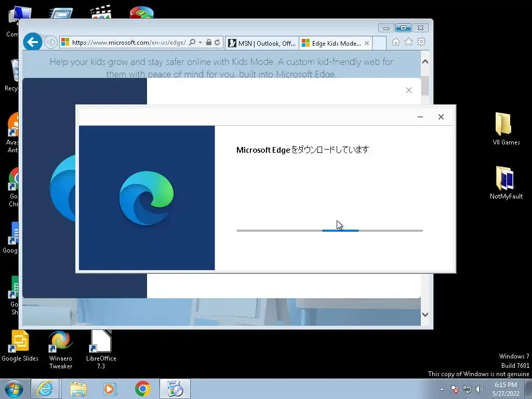Image resolution: width=532 pixels, height=399 pixels.
Task: Click the search magnifier in address bar
Action: pyautogui.click(x=192, y=43)
